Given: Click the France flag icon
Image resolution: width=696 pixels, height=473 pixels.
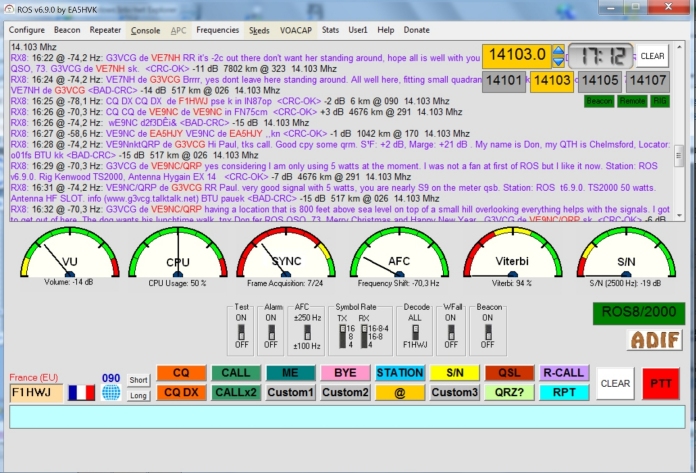Looking at the screenshot, I should pos(82,393).
